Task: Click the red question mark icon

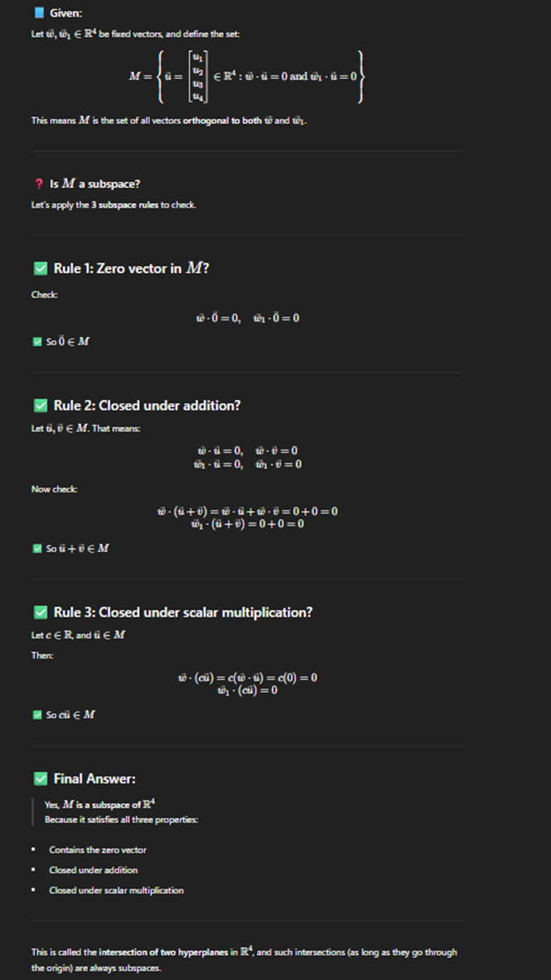Action: 39,184
